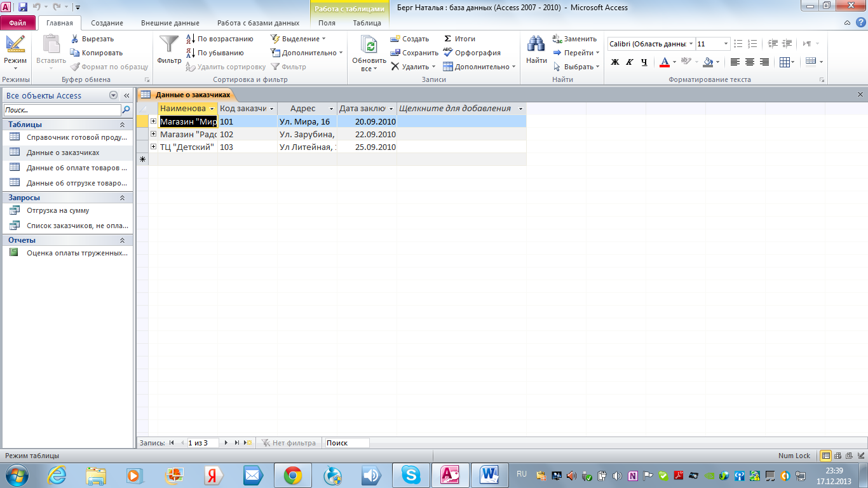Align text to the left

coord(735,62)
